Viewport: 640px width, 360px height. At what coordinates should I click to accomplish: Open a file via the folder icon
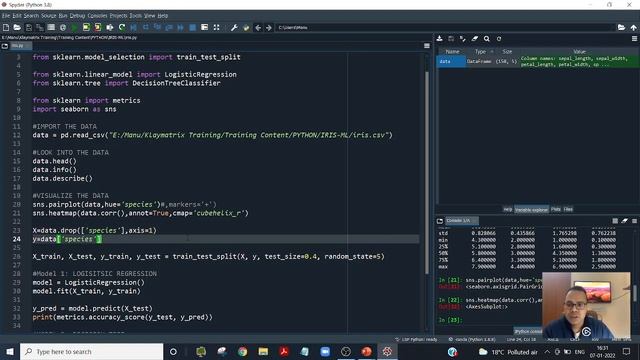17,27
